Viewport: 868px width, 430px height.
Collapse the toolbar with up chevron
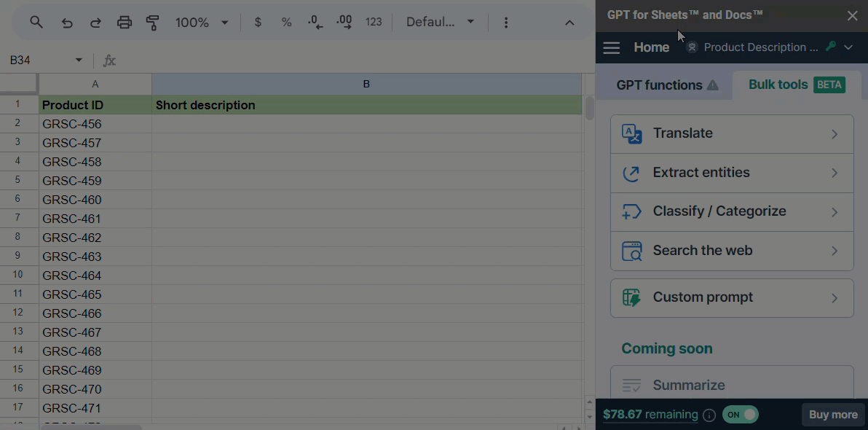(569, 23)
